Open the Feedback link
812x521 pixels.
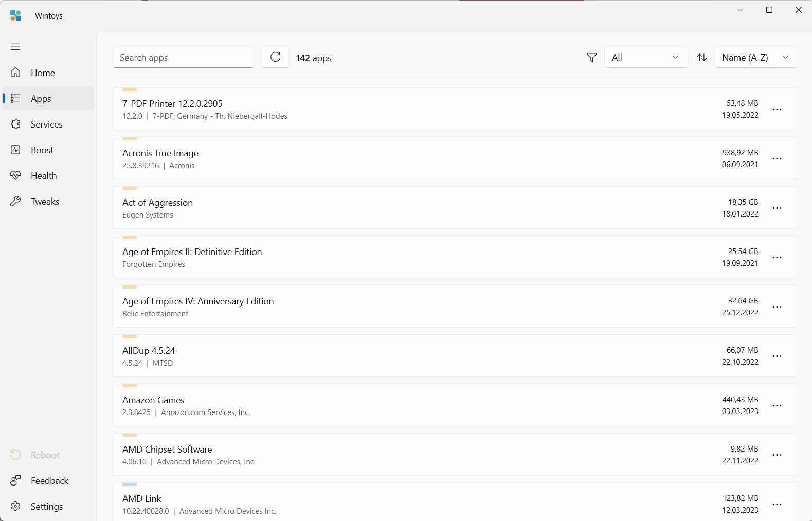48,480
